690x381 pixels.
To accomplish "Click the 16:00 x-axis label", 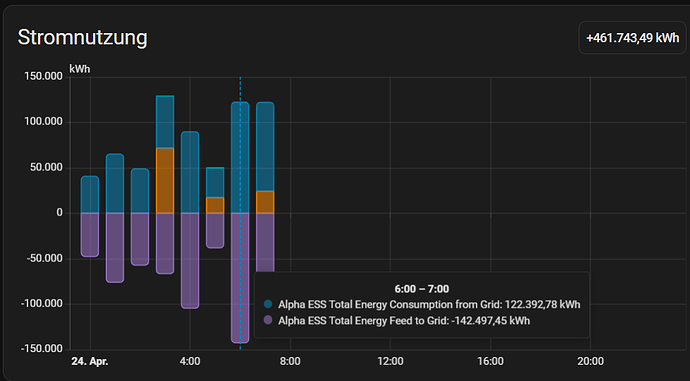I will click(x=490, y=362).
